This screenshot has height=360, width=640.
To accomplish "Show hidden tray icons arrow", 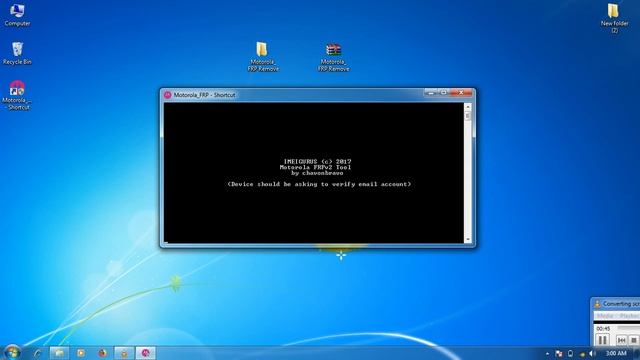I will tap(547, 353).
